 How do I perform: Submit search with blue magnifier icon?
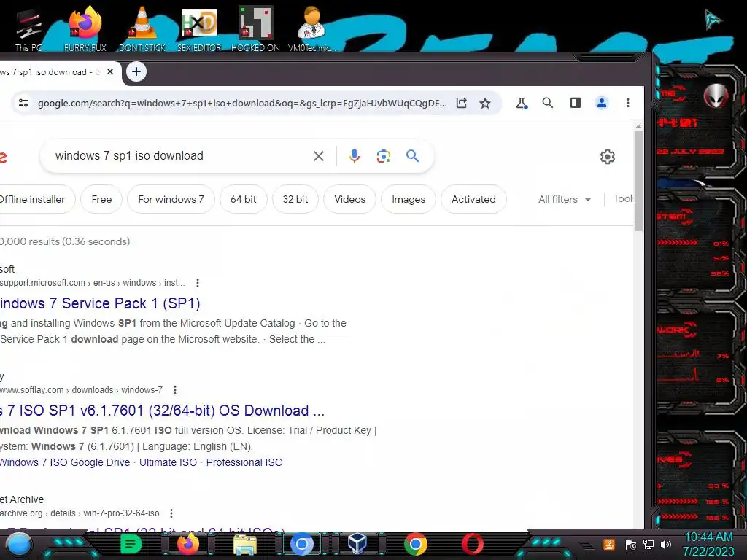(413, 156)
